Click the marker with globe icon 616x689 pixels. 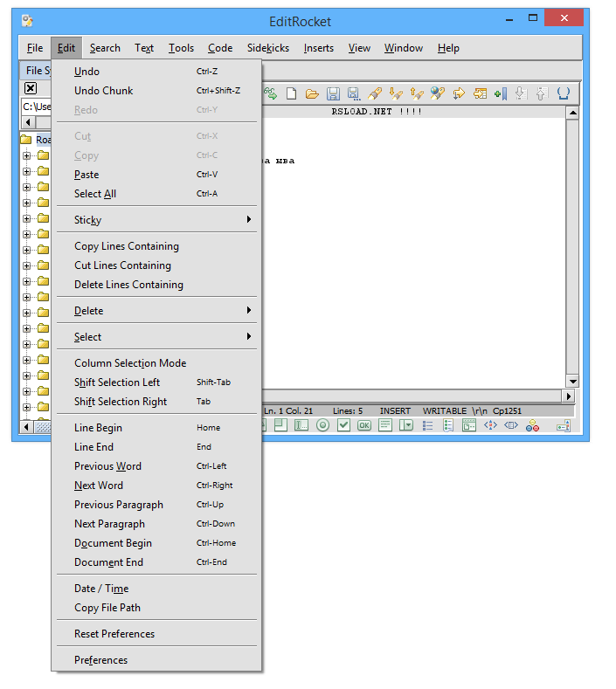click(x=438, y=93)
